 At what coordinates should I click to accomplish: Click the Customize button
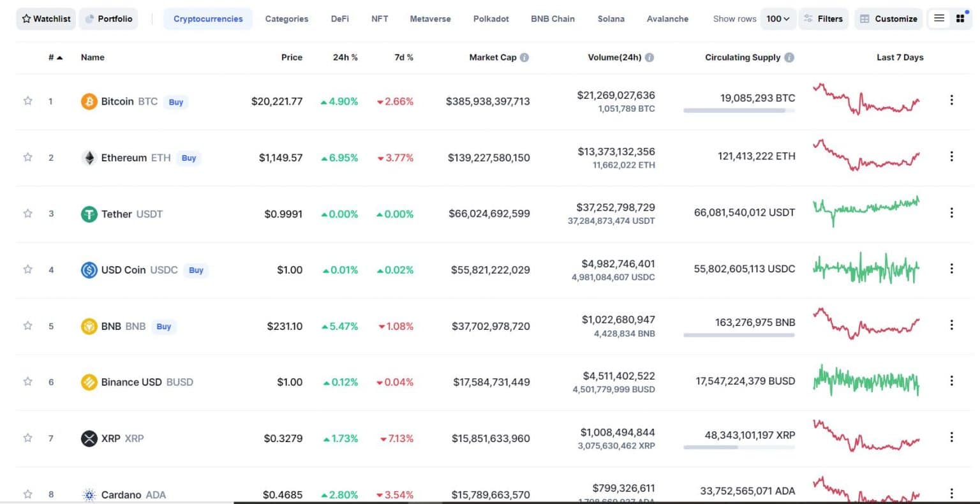(888, 19)
